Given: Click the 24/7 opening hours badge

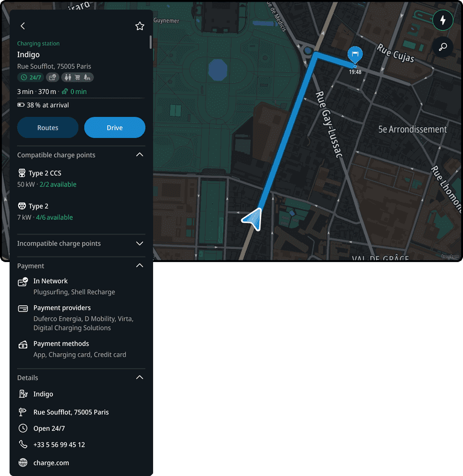Looking at the screenshot, I should (31, 77).
